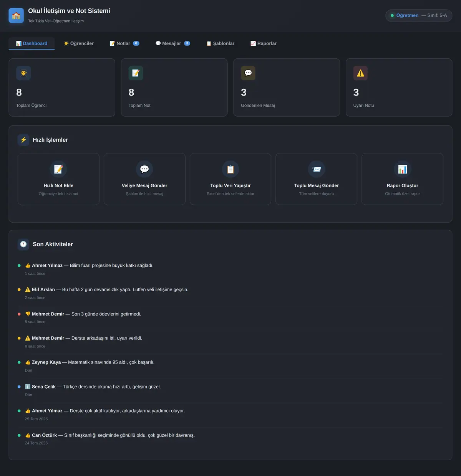
Task: Click the info icon next to Sena Çelik
Action: tap(28, 387)
